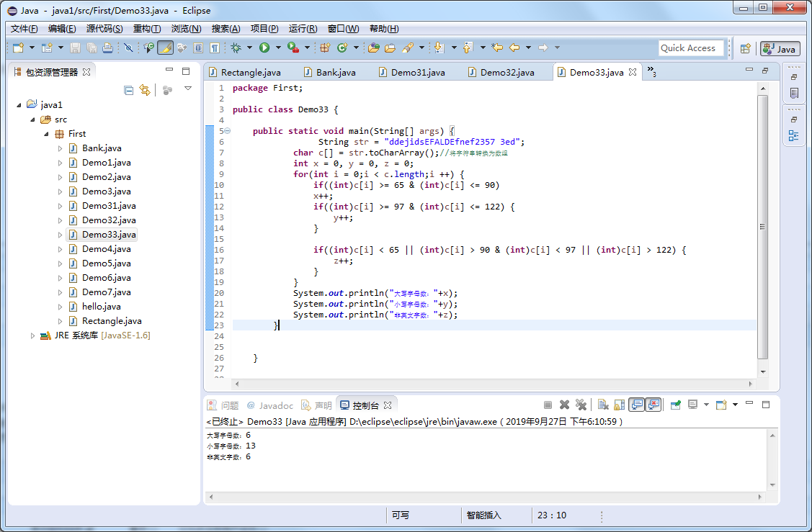The width and height of the screenshot is (812, 532).
Task: Close the 控制台 console view
Action: click(388, 405)
